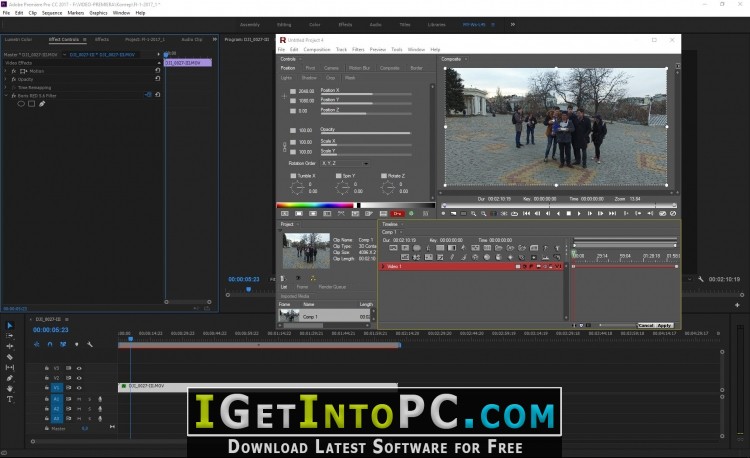Open the Controls panel dropdown arrow
The height and width of the screenshot is (458, 750).
(x=300, y=59)
